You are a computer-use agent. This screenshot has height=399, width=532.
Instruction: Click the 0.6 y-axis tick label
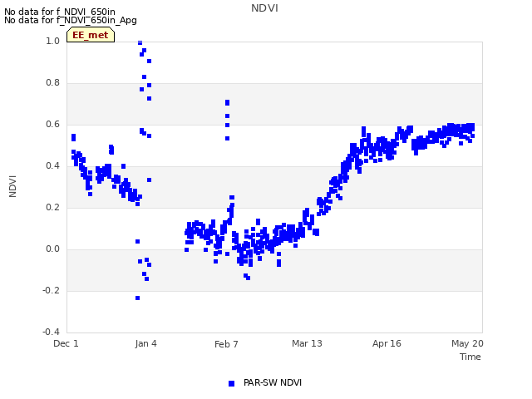coord(52,124)
